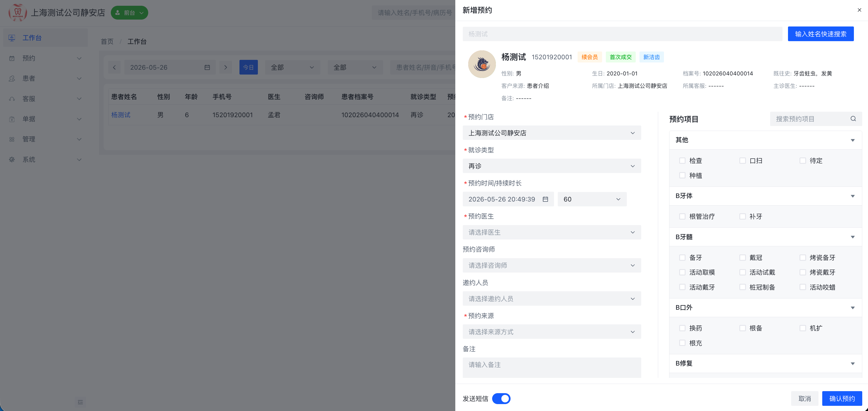Go to the next day arrow
This screenshot has width=868, height=411.
point(225,67)
